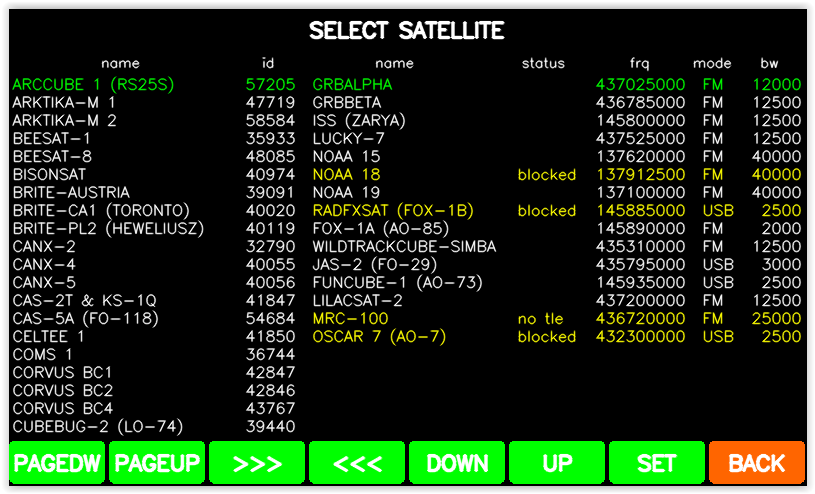Go back with the orange BACK button
Viewport: 815px width, 494px height.
(x=757, y=462)
